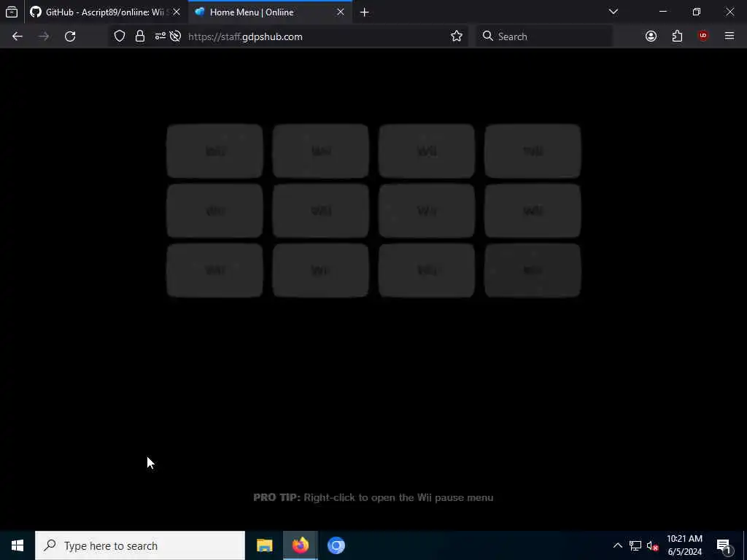Viewport: 747px width, 560px height.
Task: Restore down the Firefox window
Action: (697, 12)
